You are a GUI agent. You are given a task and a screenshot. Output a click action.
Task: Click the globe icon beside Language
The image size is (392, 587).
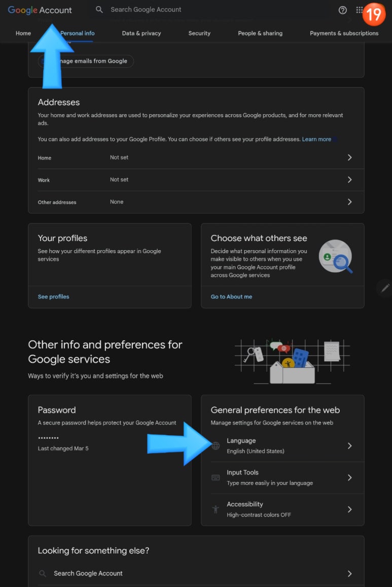[216, 445]
